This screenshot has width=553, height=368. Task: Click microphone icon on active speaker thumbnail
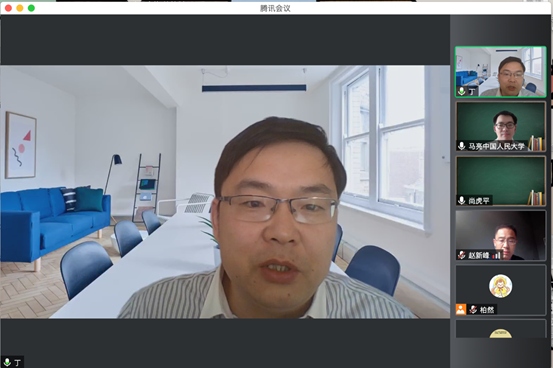point(461,91)
